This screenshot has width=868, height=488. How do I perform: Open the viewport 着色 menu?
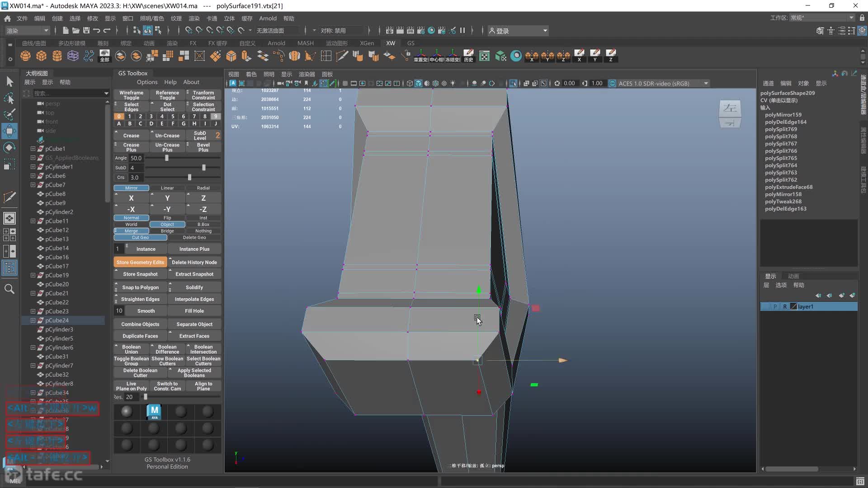251,74
